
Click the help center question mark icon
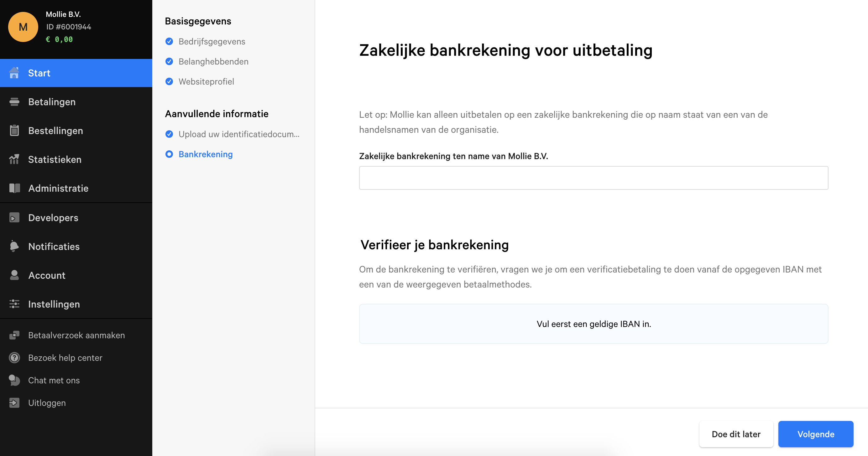click(x=14, y=358)
